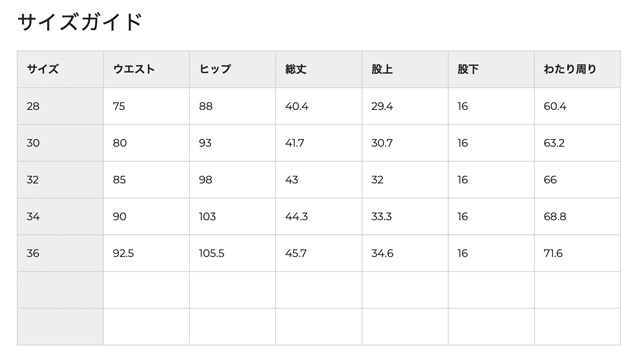Select the ウエスト column header
Viewport: 640px width, 360px height.
[x=147, y=69]
